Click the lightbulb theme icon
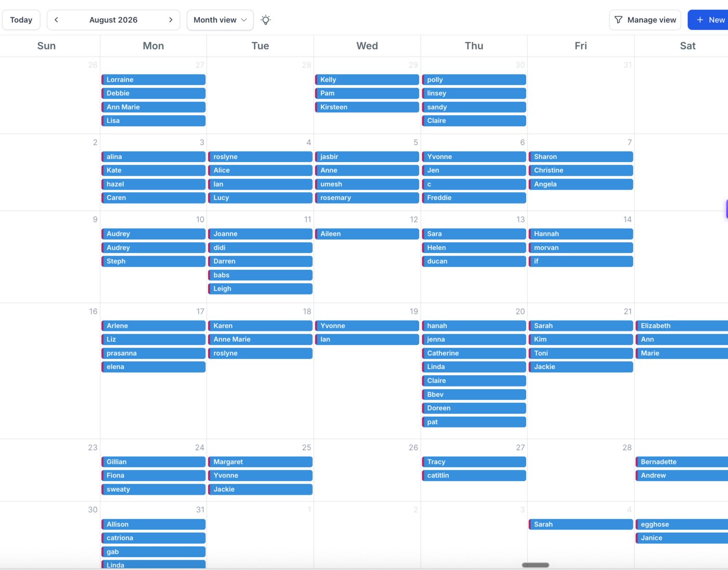The height and width of the screenshot is (570, 728). click(266, 20)
